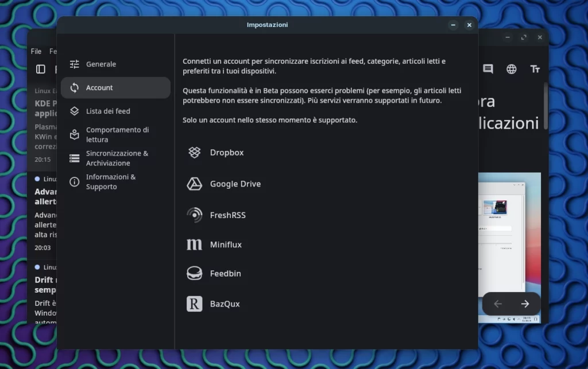Click the globe browser icon in main window
Image resolution: width=588 pixels, height=369 pixels.
pos(512,69)
